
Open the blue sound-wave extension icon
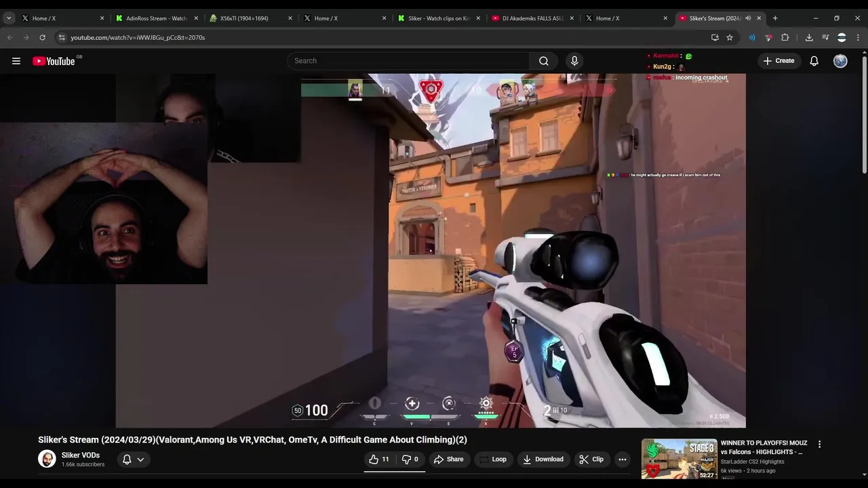coord(752,37)
